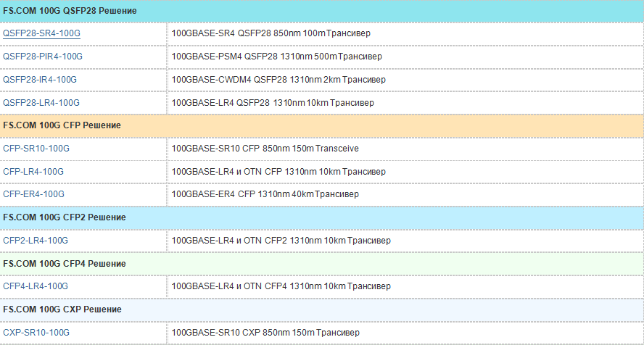644x345 pixels.
Task: Click the 100GBASE-ER4 CFP 40km description
Action: tap(265, 194)
